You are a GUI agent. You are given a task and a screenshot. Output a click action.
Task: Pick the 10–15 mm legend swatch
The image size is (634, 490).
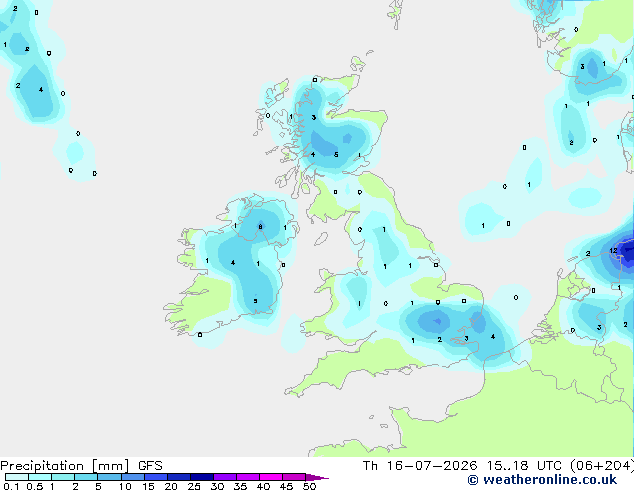133,477
